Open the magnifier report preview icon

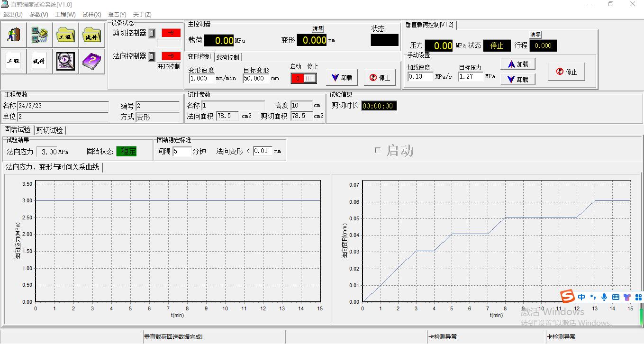pyautogui.click(x=65, y=61)
